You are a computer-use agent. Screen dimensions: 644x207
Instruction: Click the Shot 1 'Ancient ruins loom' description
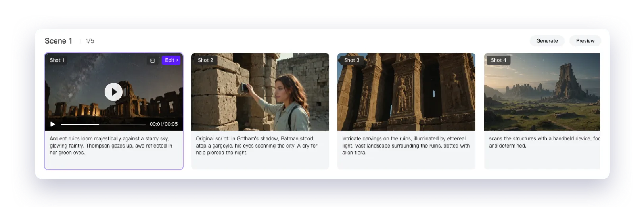111,146
